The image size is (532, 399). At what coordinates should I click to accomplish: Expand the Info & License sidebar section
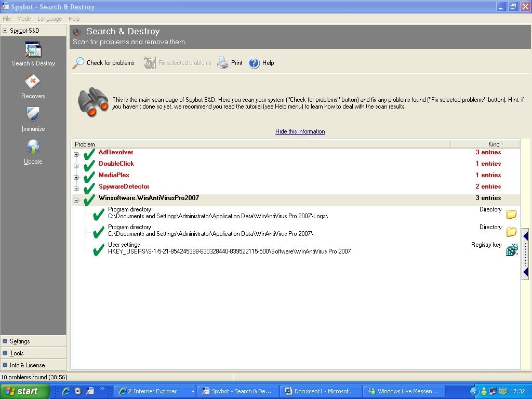(x=5, y=365)
